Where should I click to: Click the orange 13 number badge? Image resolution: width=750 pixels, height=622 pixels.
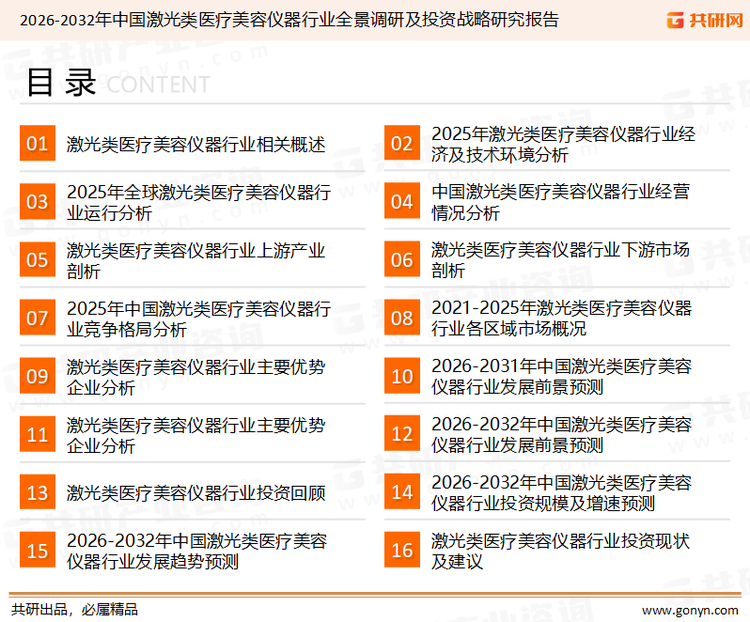(x=37, y=493)
